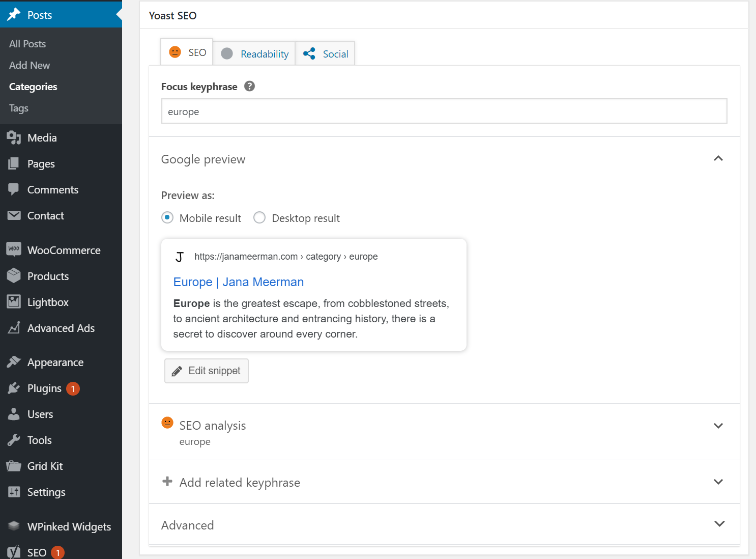Click the Appearance paintbrush icon
The width and height of the screenshot is (756, 559).
[14, 362]
